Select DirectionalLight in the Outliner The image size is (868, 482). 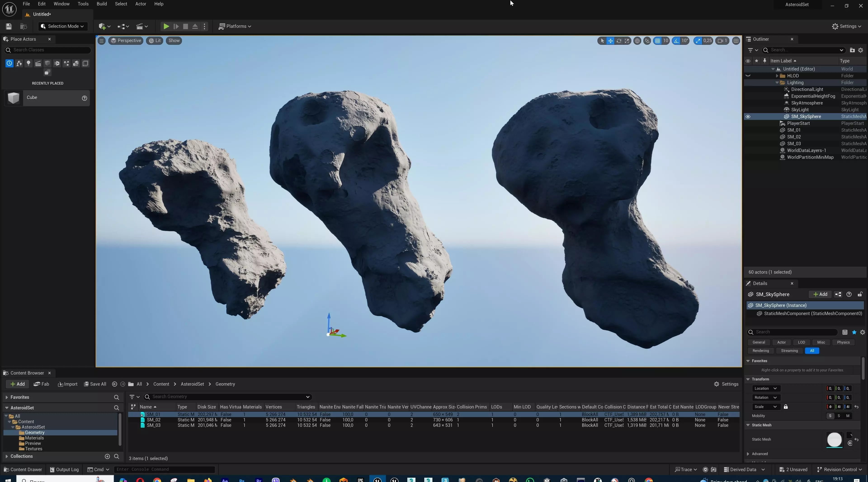(x=807, y=89)
